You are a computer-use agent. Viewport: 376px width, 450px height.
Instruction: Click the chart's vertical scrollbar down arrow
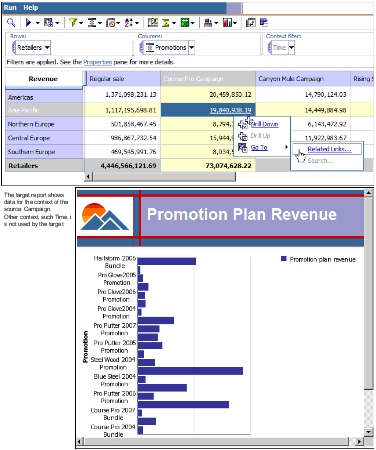click(368, 432)
